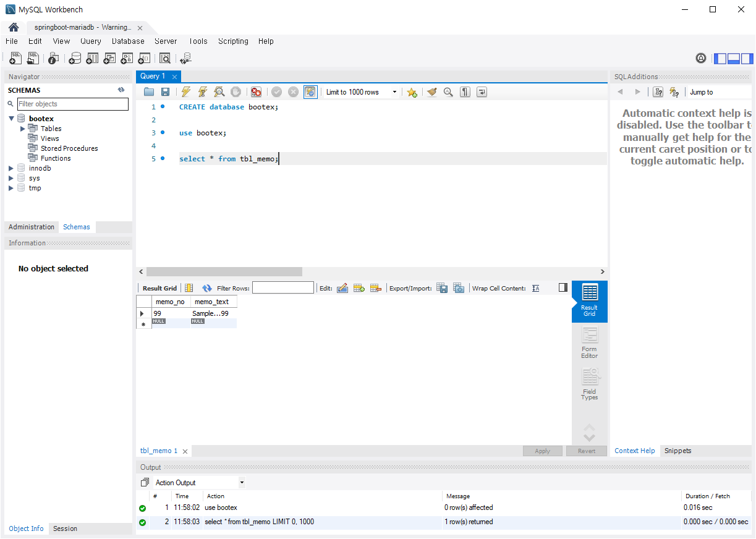Close the tbl_memo 1 result tab
The height and width of the screenshot is (539, 756).
[x=185, y=451]
